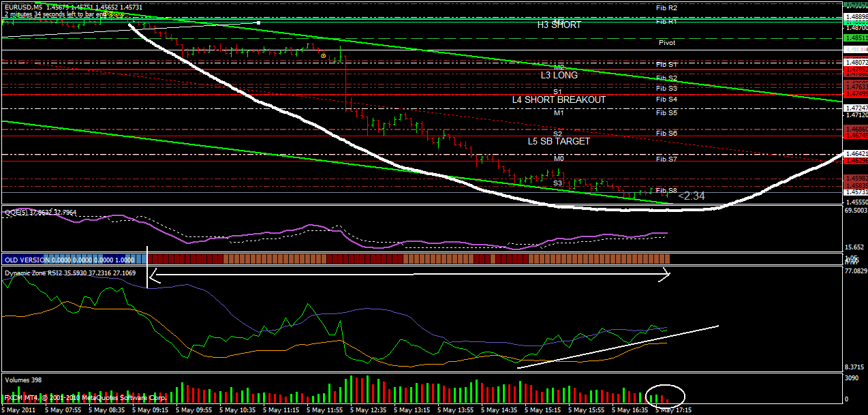The height and width of the screenshot is (415, 868).
Task: Click the yellow circle marker on the price bars
Action: (324, 56)
